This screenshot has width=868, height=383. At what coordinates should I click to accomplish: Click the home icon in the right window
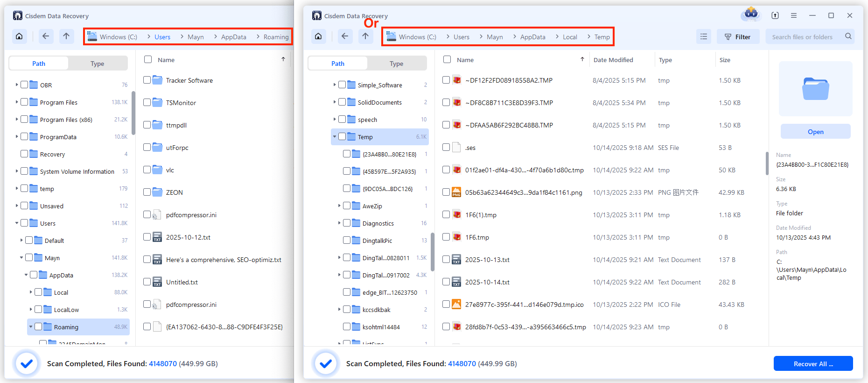318,36
